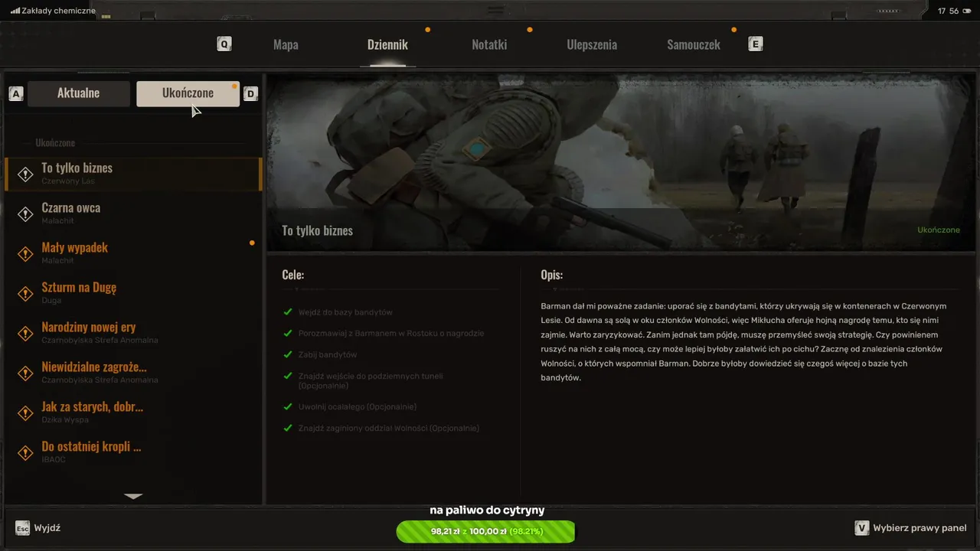The height and width of the screenshot is (551, 980).
Task: Click objective Porozmawiaj z Barmanem w Rostoku
Action: (x=391, y=334)
